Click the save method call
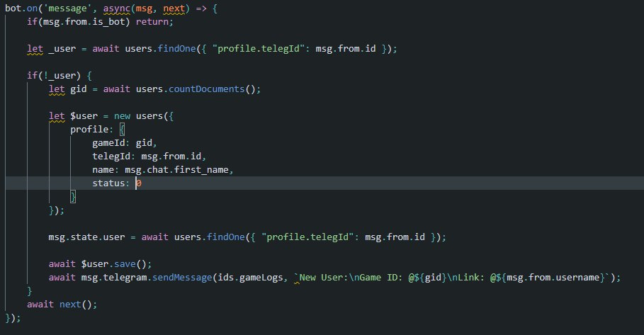Screen dimensions: 644x335 point(125,264)
